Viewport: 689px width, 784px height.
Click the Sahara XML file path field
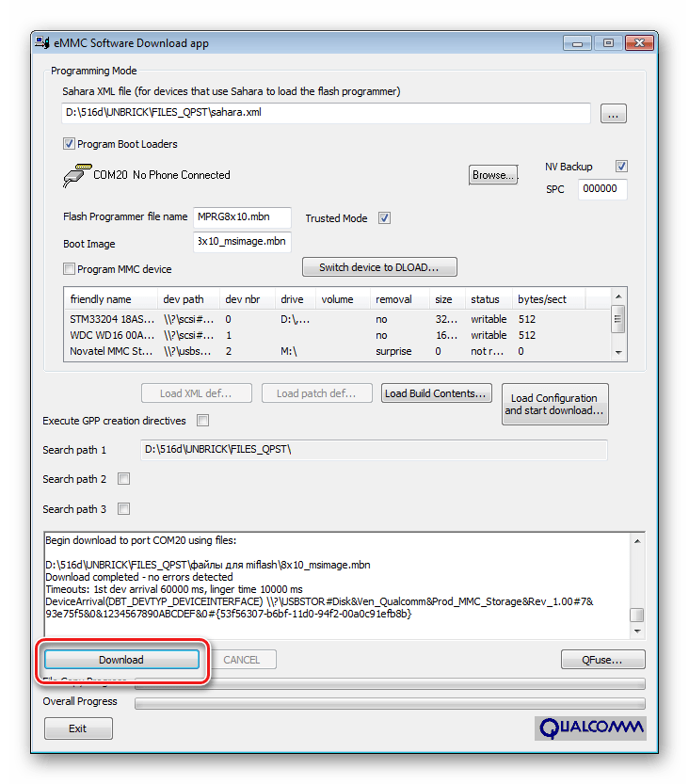(x=326, y=113)
